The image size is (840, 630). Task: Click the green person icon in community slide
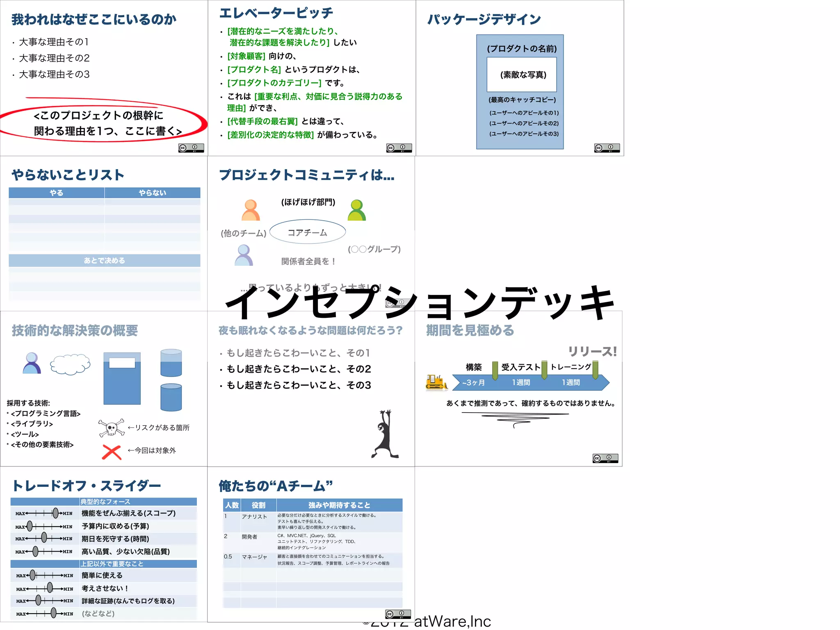[357, 210]
